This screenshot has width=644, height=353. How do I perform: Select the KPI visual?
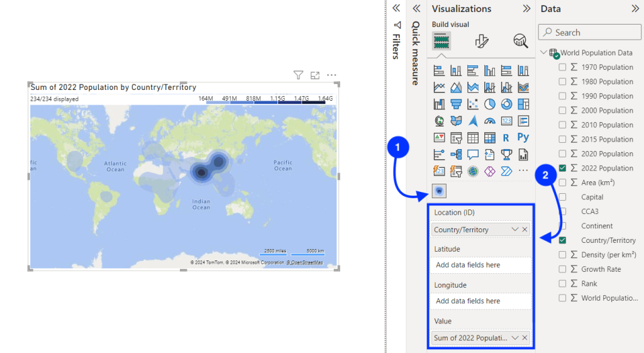[439, 138]
